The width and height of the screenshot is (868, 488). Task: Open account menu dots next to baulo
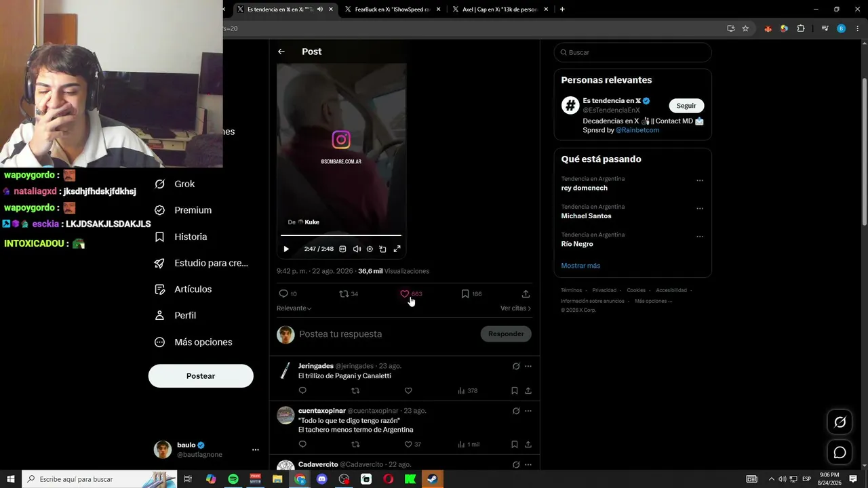pyautogui.click(x=256, y=449)
